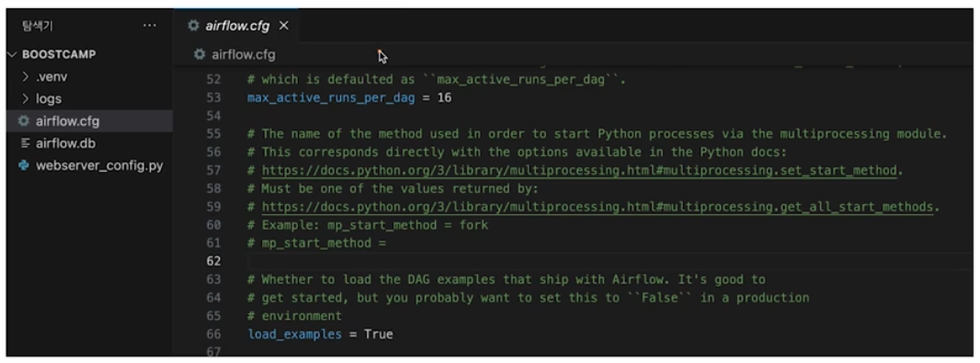Click the gear icon on airflow.cfg tab

pyautogui.click(x=194, y=26)
